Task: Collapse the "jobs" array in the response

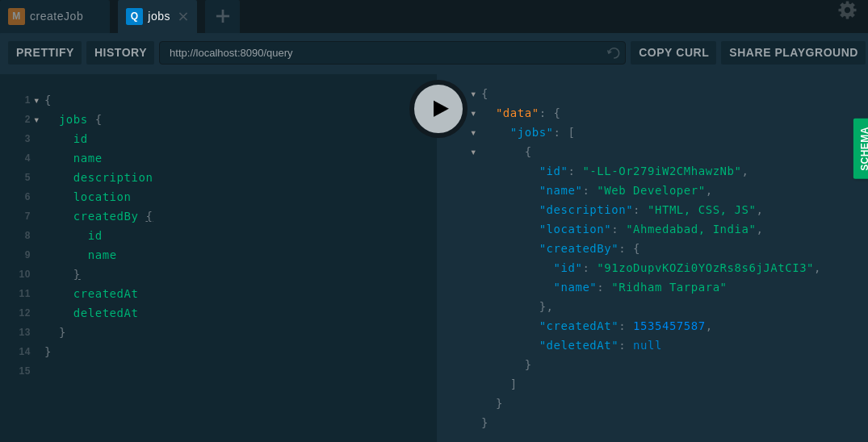Action: (x=473, y=133)
